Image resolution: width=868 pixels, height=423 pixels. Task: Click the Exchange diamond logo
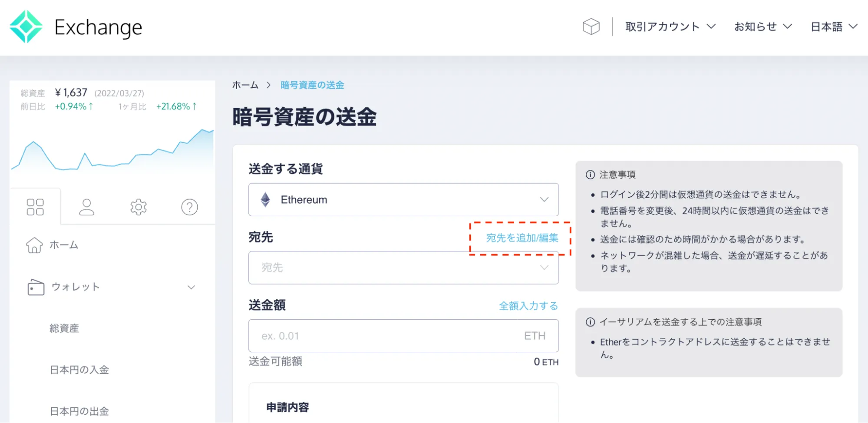click(x=26, y=26)
